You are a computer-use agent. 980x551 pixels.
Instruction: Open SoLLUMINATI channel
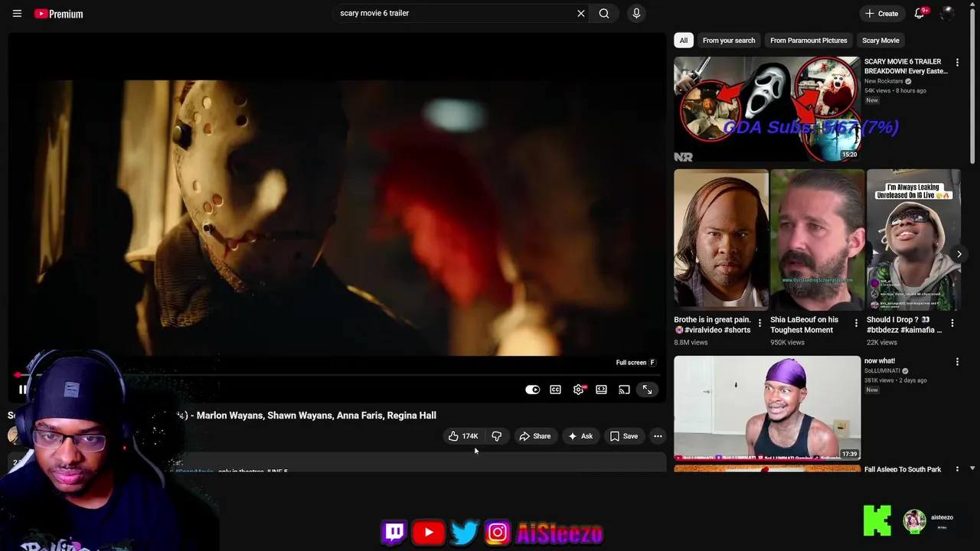883,371
